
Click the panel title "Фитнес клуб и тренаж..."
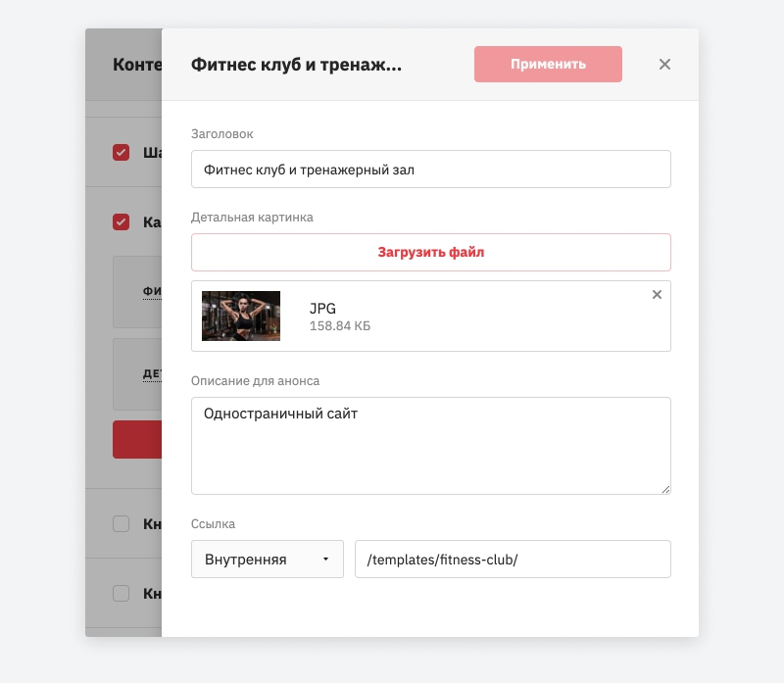(x=296, y=65)
